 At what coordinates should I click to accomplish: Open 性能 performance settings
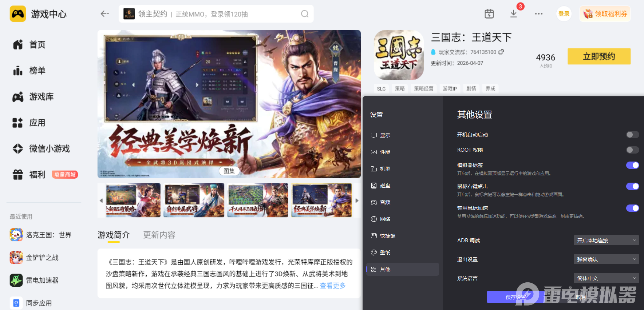click(x=403, y=152)
